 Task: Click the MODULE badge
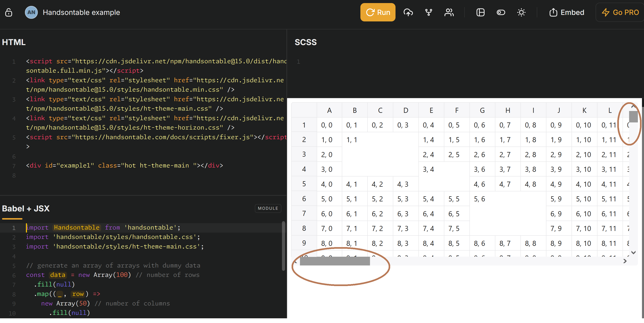(268, 208)
